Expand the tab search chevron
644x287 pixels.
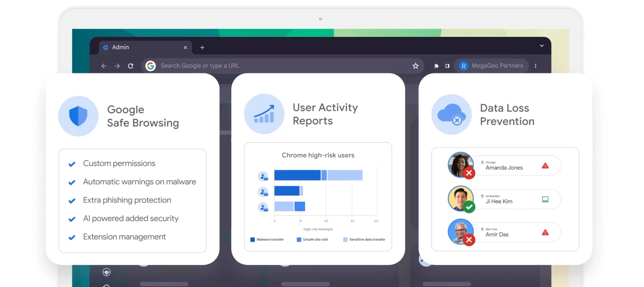[542, 46]
